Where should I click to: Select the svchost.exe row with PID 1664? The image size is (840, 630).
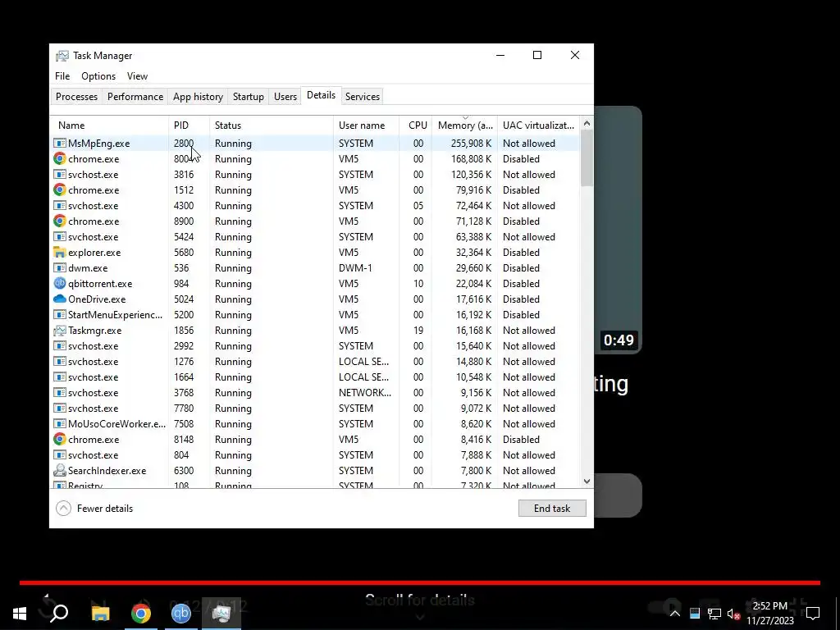point(316,377)
